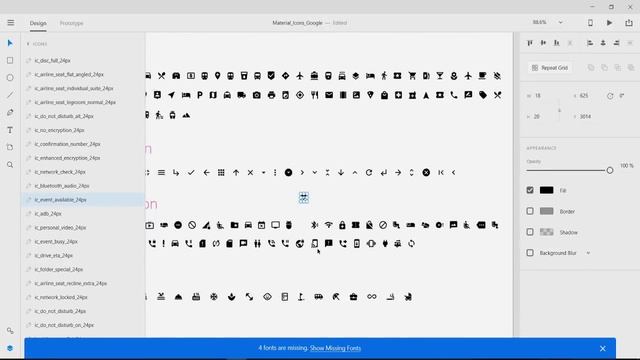640x360 pixels.
Task: Open the black Fill color swatch
Action: click(x=547, y=190)
